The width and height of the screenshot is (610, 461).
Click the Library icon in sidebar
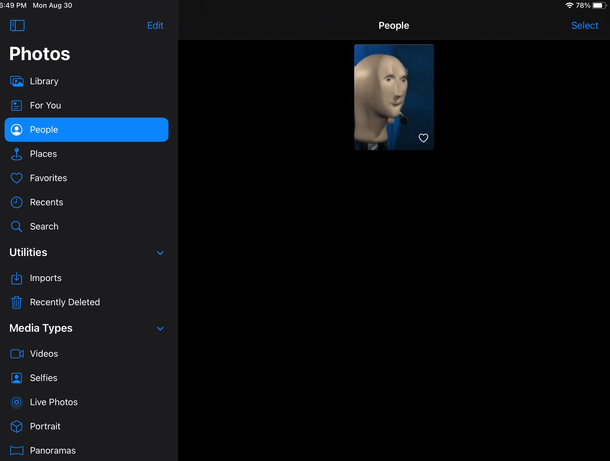(x=16, y=81)
